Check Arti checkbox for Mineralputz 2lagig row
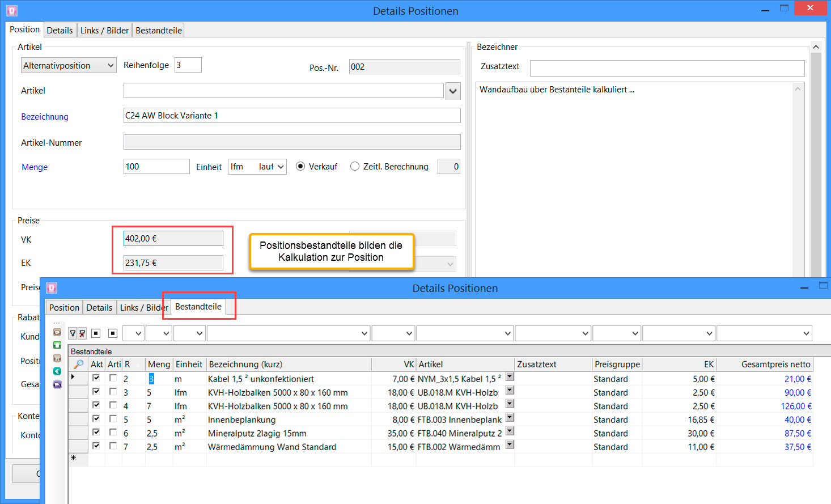Image resolution: width=831 pixels, height=504 pixels. coord(113,433)
